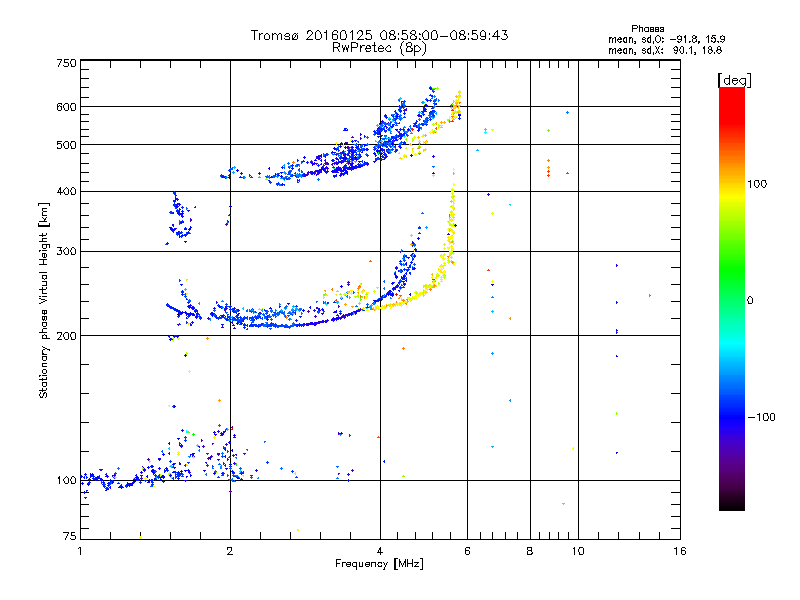Click the x-axis label '2'
800x600 pixels.
click(230, 552)
